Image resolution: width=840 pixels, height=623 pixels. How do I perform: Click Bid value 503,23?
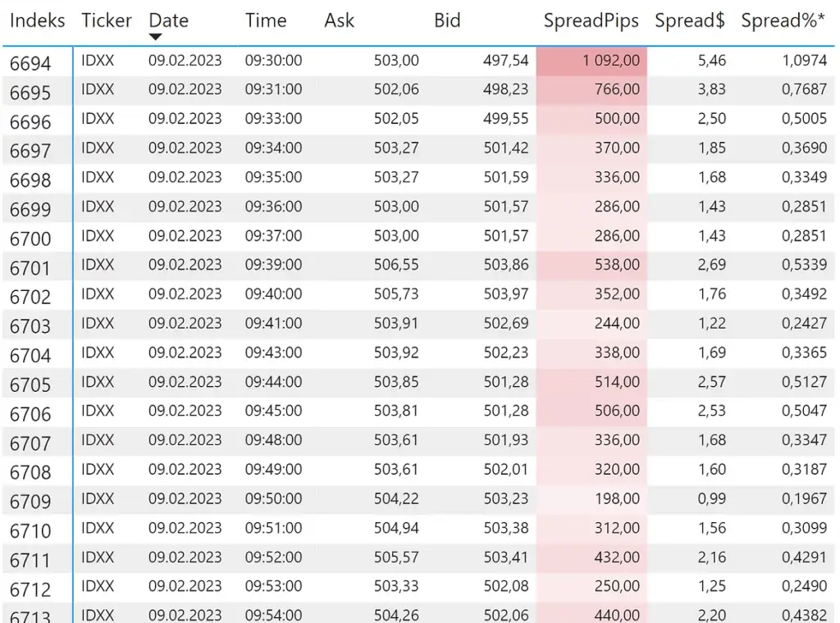point(505,498)
